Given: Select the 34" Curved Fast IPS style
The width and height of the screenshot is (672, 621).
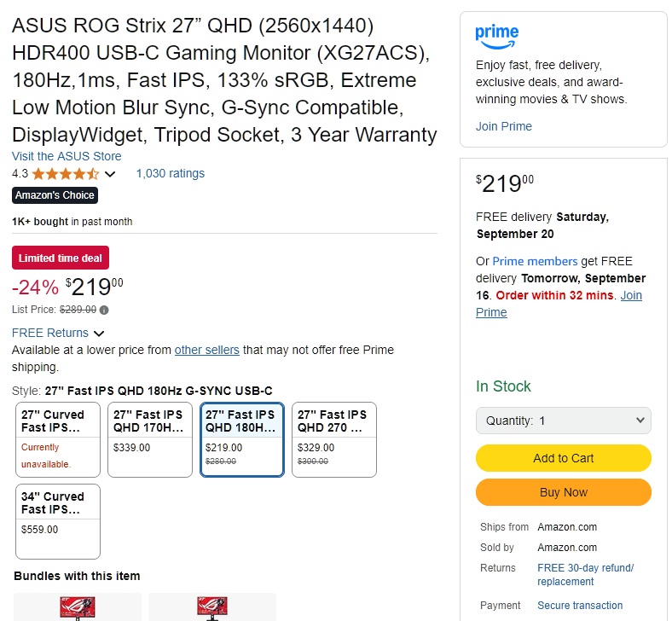Looking at the screenshot, I should [x=58, y=521].
